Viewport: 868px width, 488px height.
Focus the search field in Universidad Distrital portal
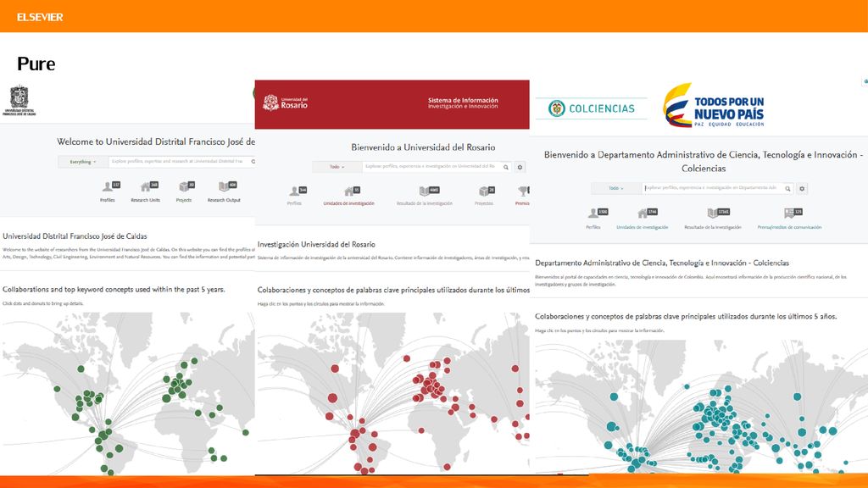click(x=181, y=162)
